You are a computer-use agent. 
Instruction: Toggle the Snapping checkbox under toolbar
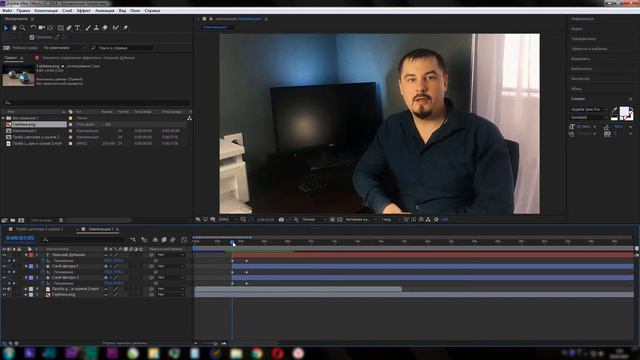[32, 37]
